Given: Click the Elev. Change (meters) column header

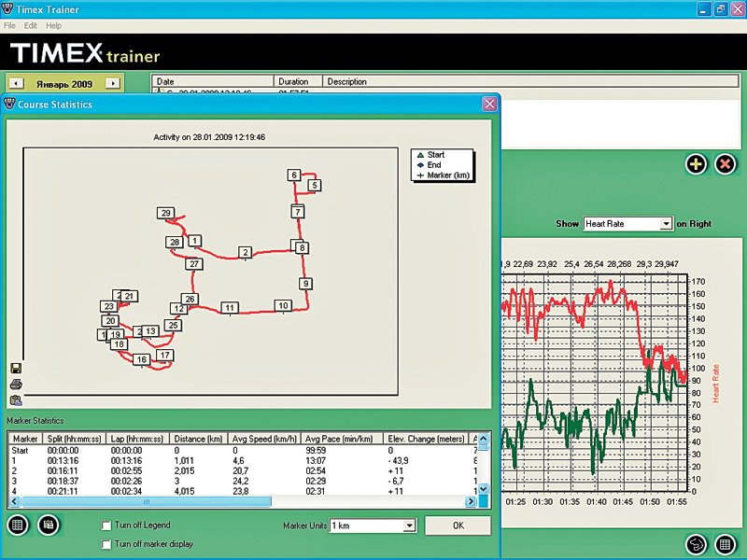Looking at the screenshot, I should pos(426,439).
